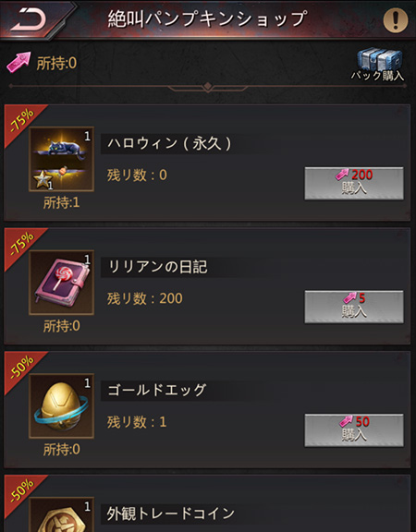416x532 pixels.
Task: Tap 残り数：200 stock text
Action: (145, 298)
